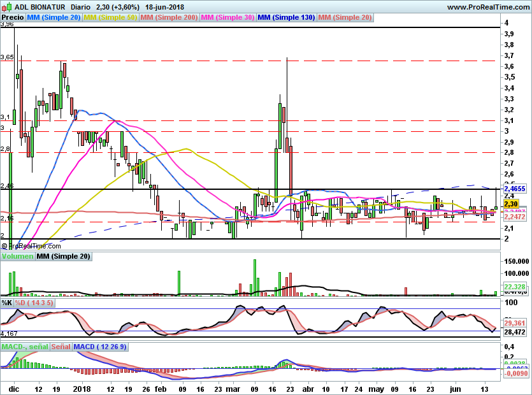Select the Volumen panel label
Viewport: 532px width, 395px height.
tap(17, 256)
